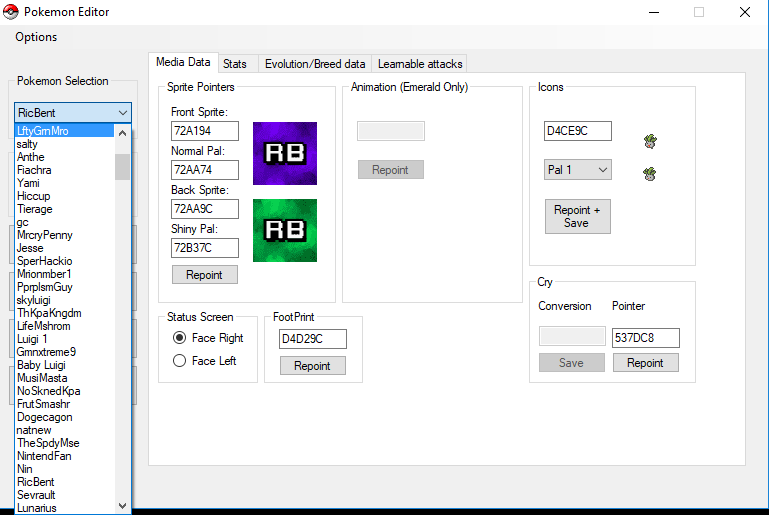Click the upper Pokemon icon sprite
Image resolution: width=769 pixels, height=515 pixels.
pyautogui.click(x=650, y=141)
